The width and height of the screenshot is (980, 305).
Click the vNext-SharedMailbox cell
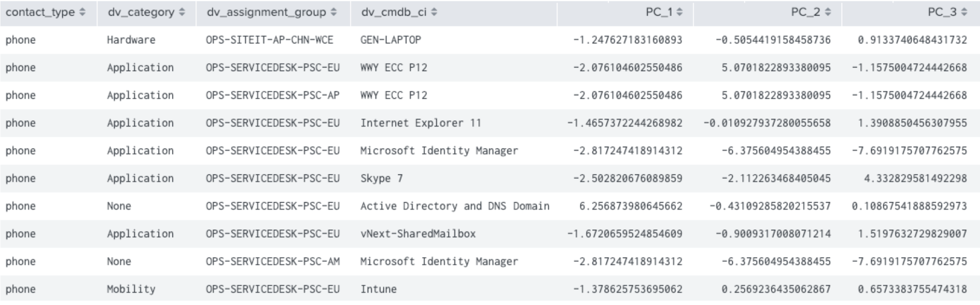click(417, 234)
